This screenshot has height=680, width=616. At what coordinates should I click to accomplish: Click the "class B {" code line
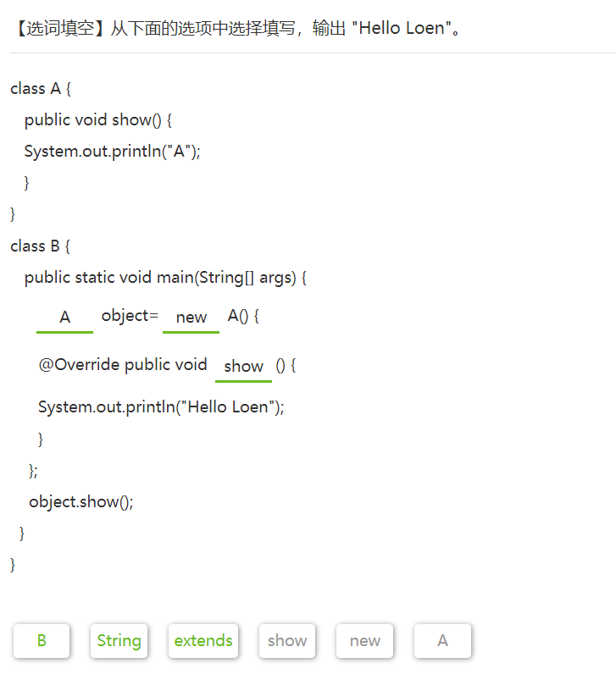click(x=41, y=246)
